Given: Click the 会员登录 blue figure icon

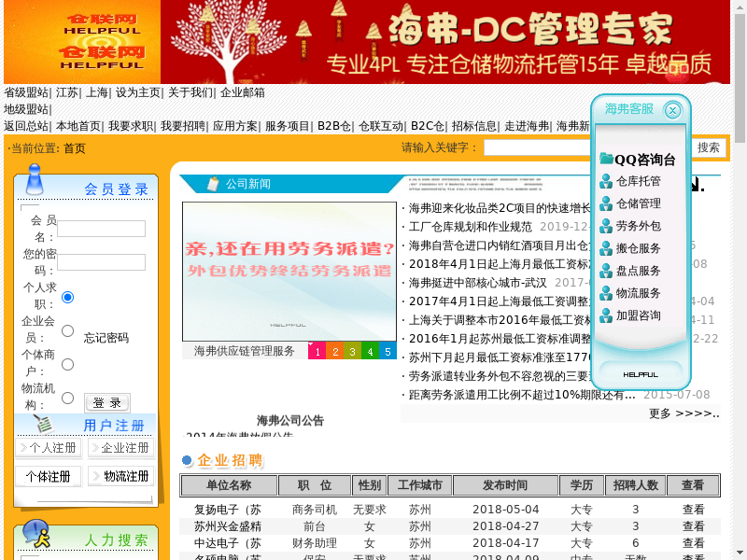Looking at the screenshot, I should point(35,179).
